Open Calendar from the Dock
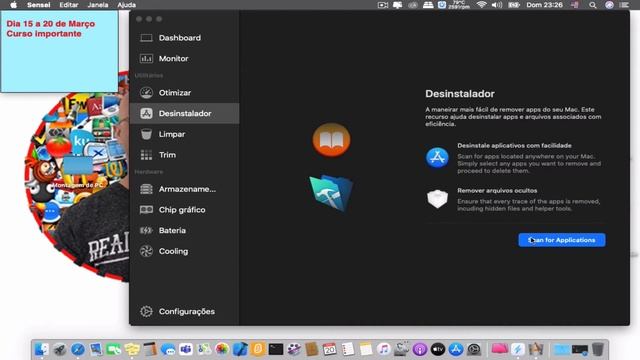This screenshot has width=640, height=360. (329, 349)
